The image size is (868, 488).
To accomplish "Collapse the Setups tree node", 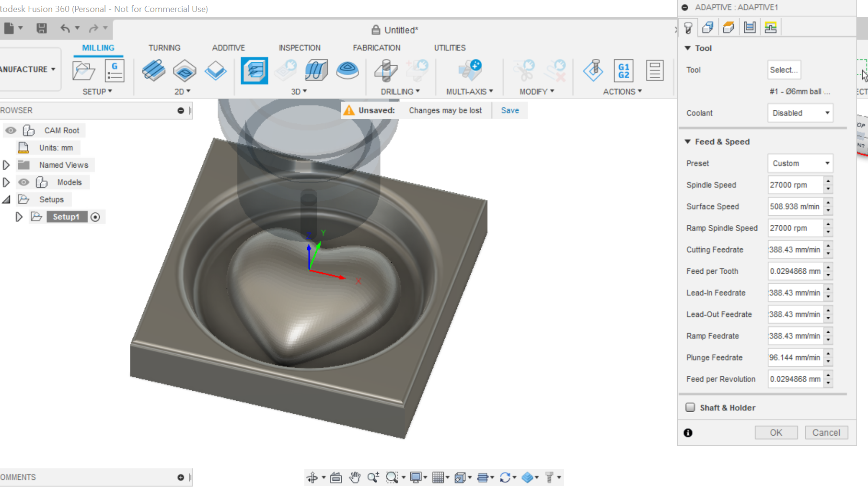I will pos(6,199).
